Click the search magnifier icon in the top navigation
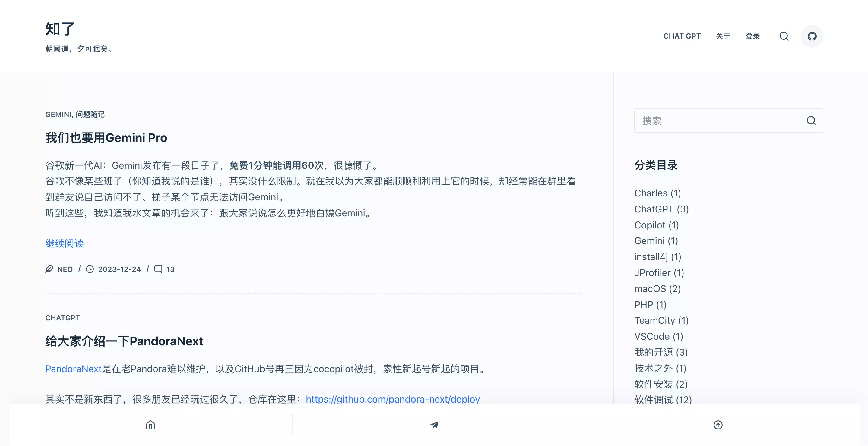The image size is (868, 446). [x=784, y=36]
